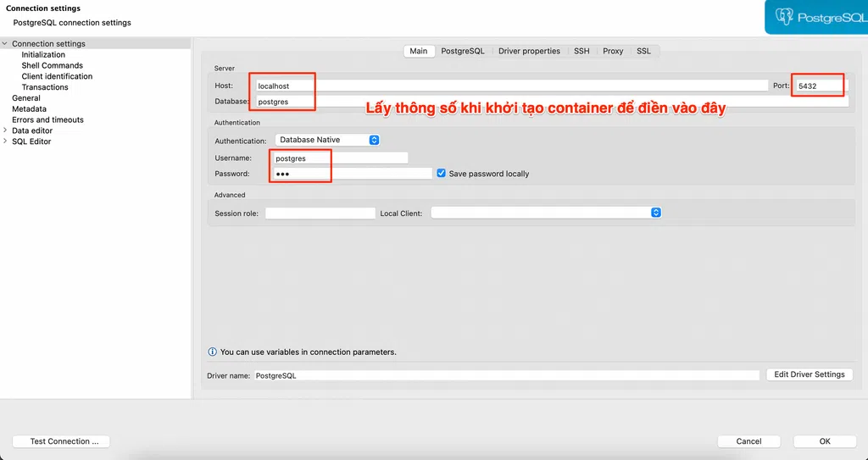The image size is (868, 460).
Task: Toggle Save password locally checkbox
Action: tap(441, 174)
